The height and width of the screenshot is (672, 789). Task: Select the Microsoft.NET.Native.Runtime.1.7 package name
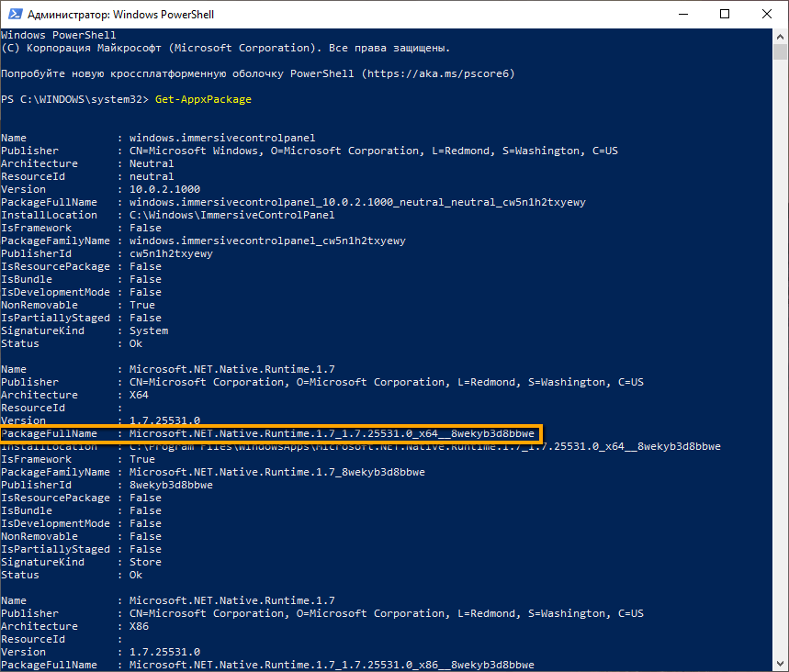pos(230,368)
